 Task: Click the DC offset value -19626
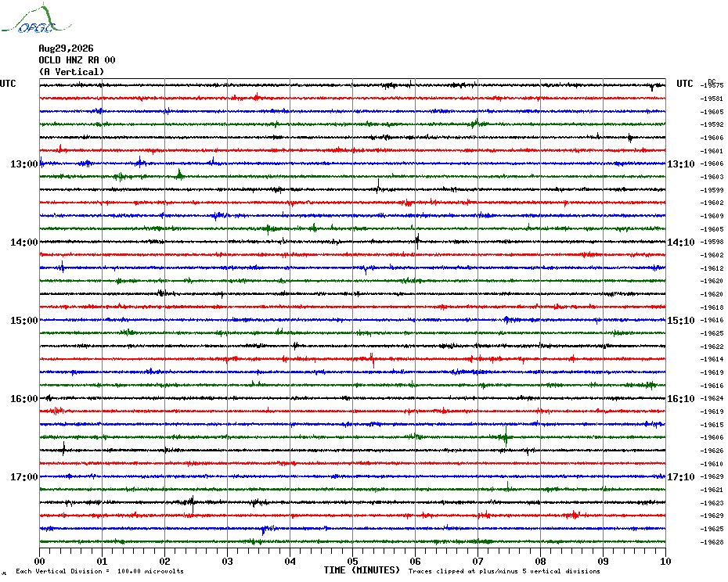click(x=712, y=451)
